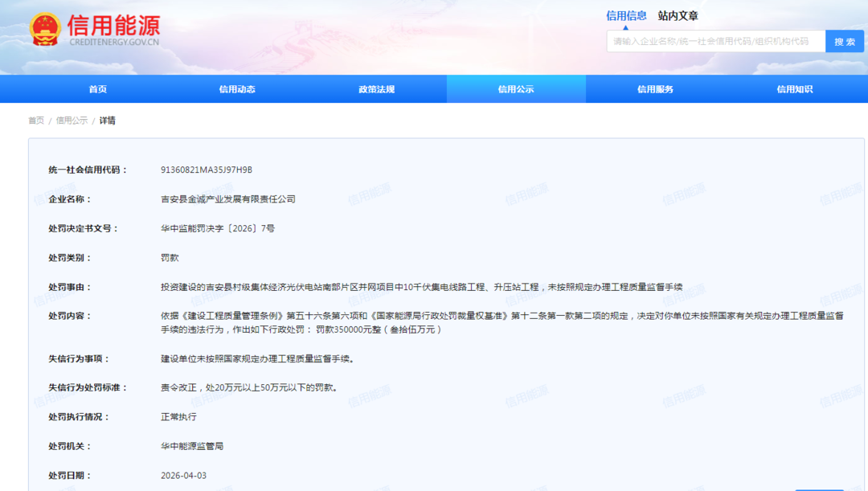Click the penalty document number 华中监能罚决字

(217, 228)
